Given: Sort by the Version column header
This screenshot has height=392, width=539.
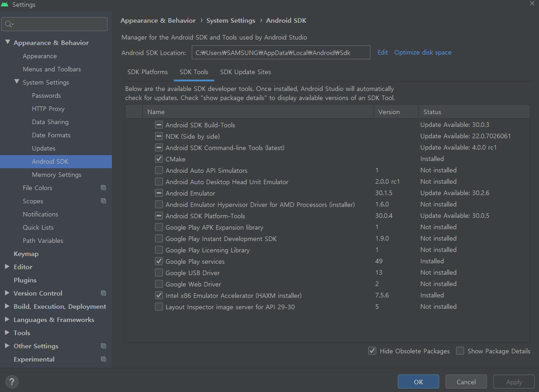Looking at the screenshot, I should (396, 112).
